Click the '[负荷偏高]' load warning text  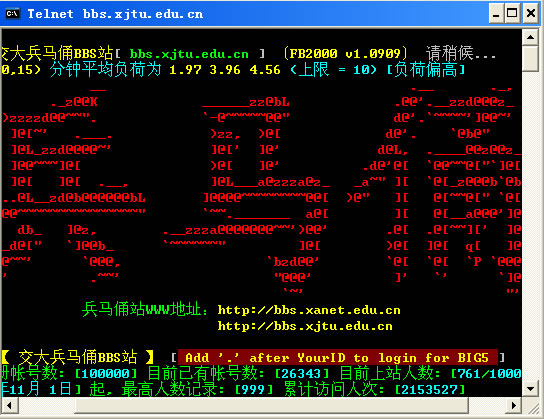coord(426,70)
